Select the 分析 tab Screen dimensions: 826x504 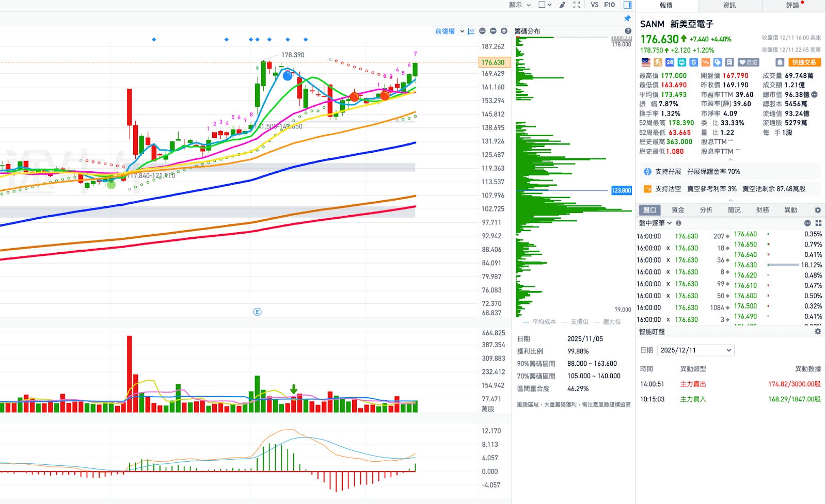pos(706,210)
